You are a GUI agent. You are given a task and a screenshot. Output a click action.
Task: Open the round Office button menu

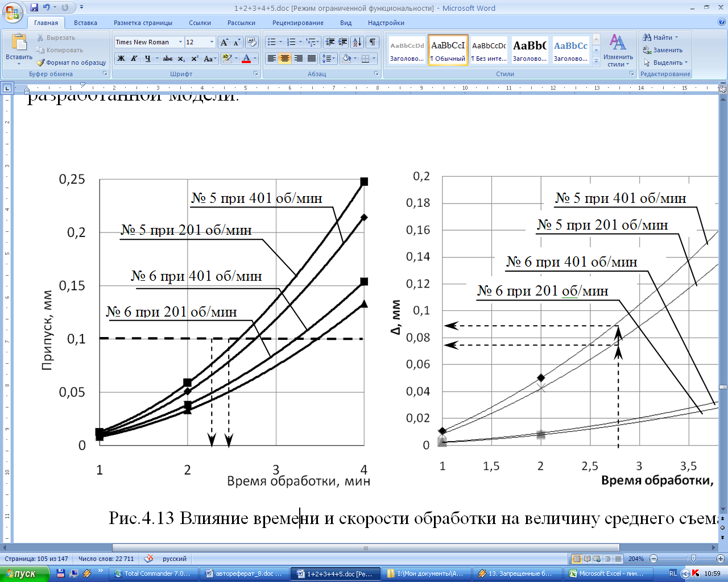[x=13, y=11]
